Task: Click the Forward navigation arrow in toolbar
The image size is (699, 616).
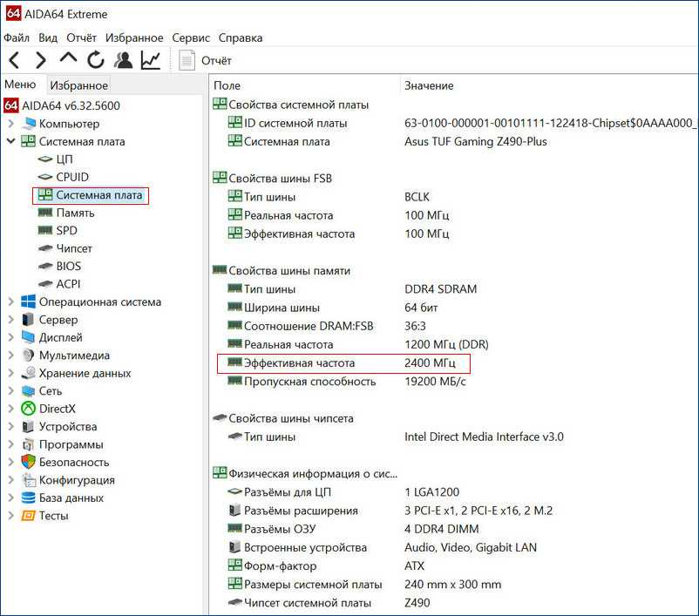Action: coord(40,60)
